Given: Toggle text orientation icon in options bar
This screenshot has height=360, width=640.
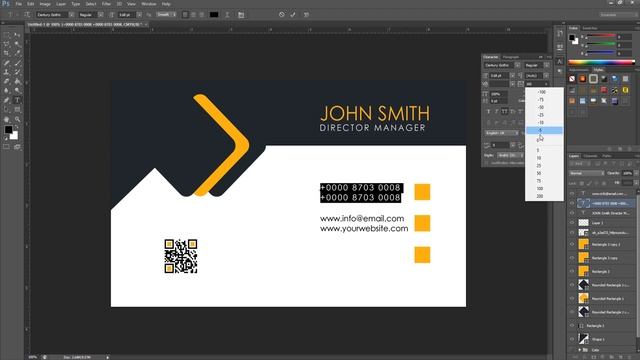Looking at the screenshot, I should pos(27,15).
